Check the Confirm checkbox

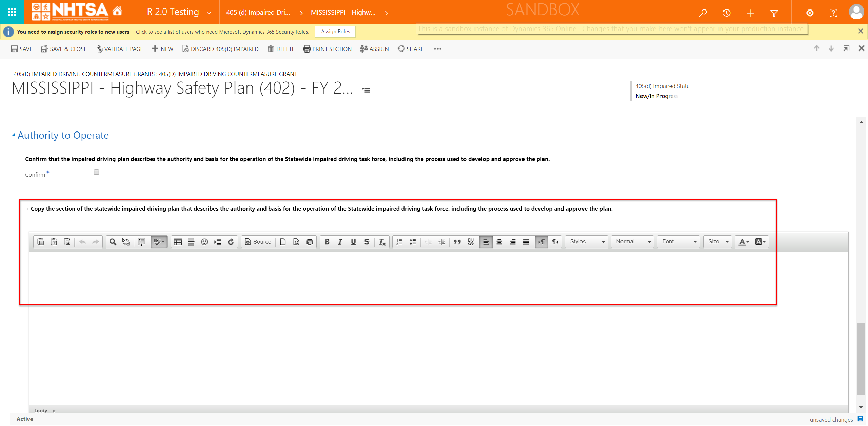click(96, 172)
